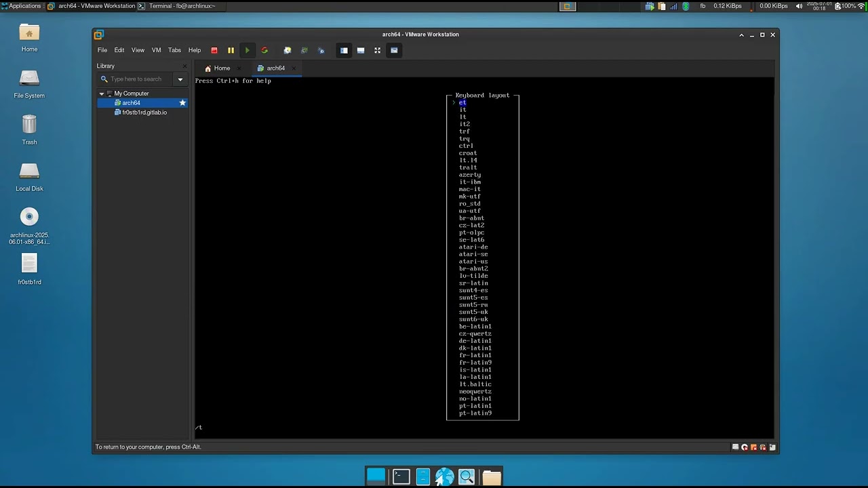Click the red Power Off toolbar button

coord(214,50)
